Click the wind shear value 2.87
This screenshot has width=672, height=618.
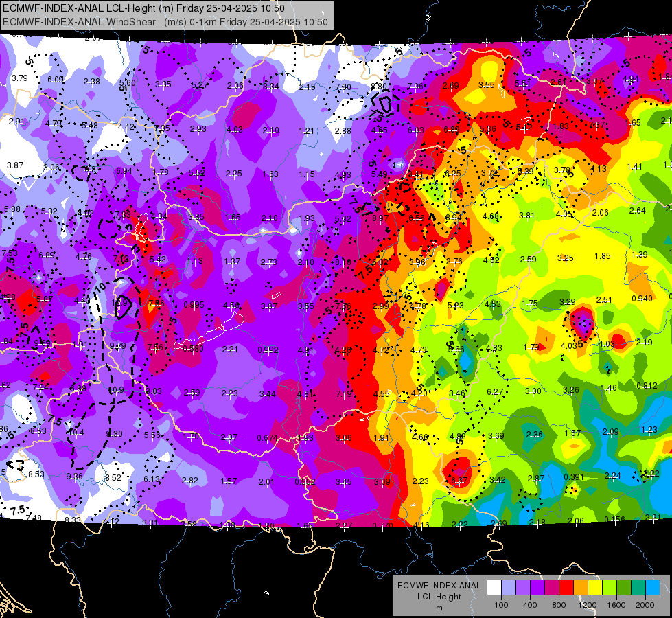coord(536,478)
